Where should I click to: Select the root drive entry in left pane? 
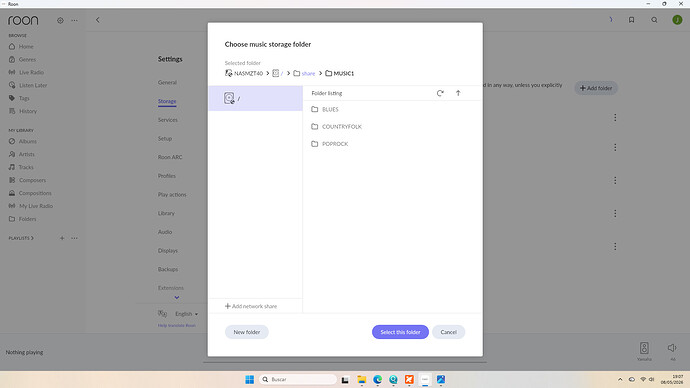click(255, 98)
